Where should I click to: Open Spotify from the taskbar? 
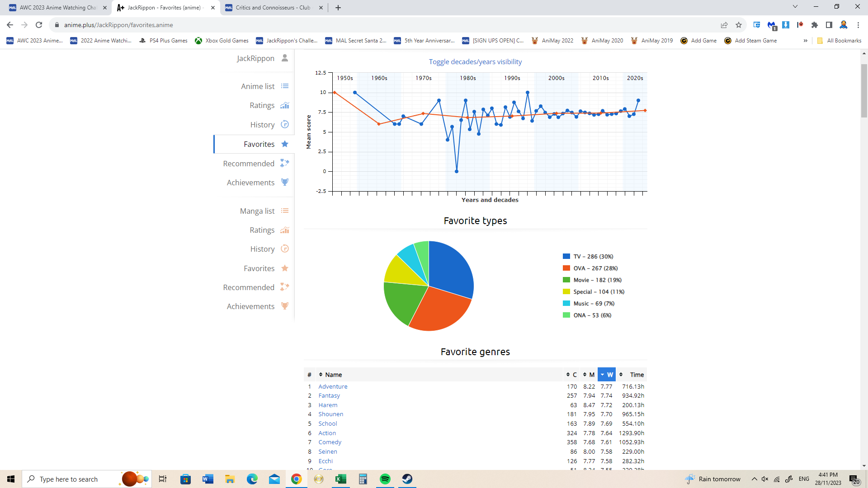point(385,479)
